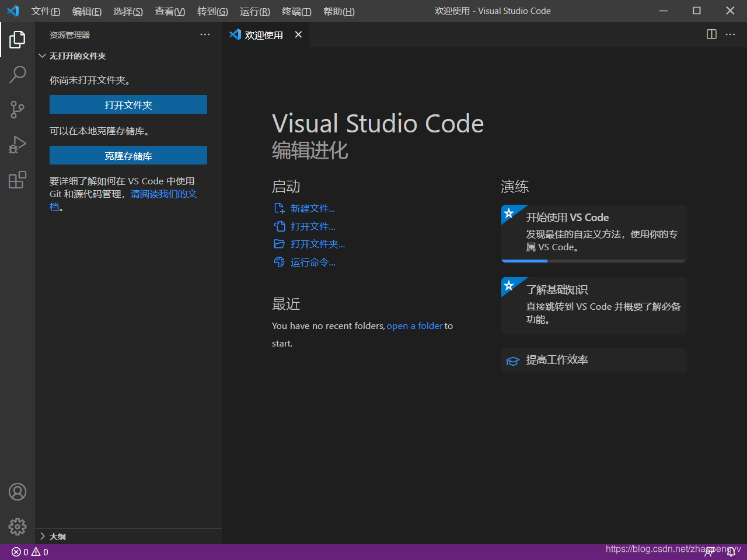Open the 开始使用 VS Code walkthrough card

coord(594,233)
